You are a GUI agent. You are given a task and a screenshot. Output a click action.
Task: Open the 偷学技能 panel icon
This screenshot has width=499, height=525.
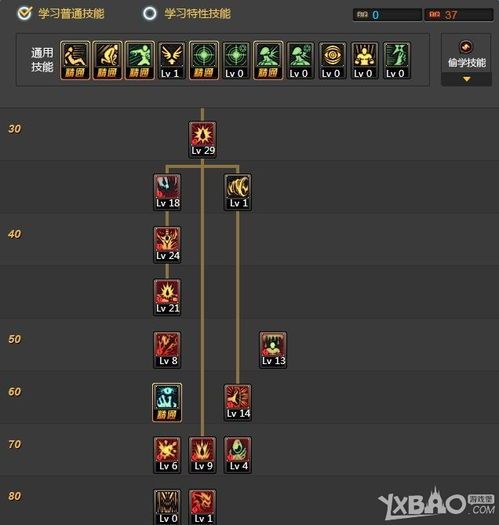point(466,47)
